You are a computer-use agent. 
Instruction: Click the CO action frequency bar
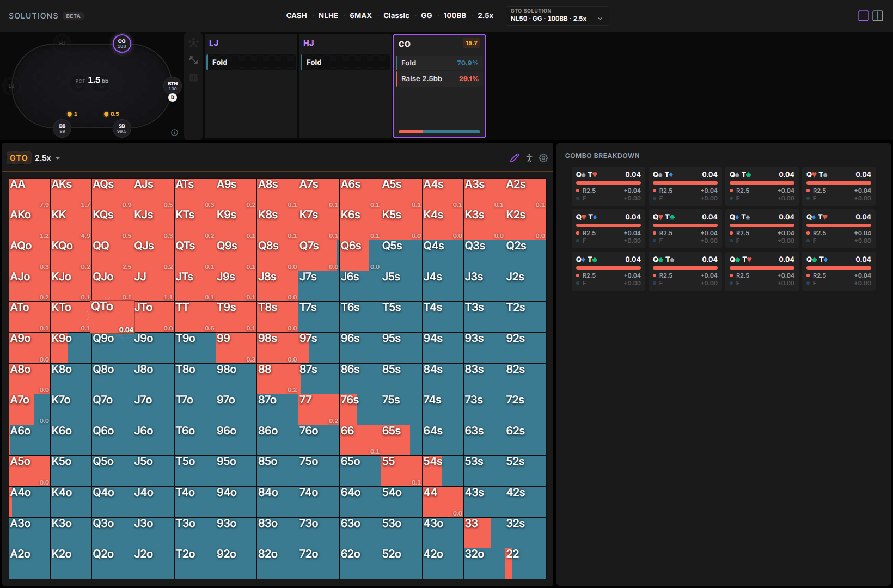(439, 132)
